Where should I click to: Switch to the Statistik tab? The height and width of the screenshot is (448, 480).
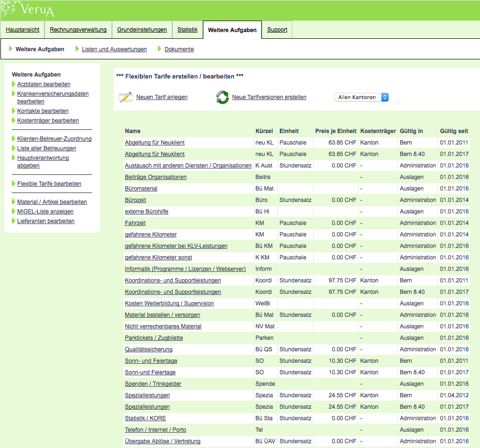pyautogui.click(x=187, y=30)
